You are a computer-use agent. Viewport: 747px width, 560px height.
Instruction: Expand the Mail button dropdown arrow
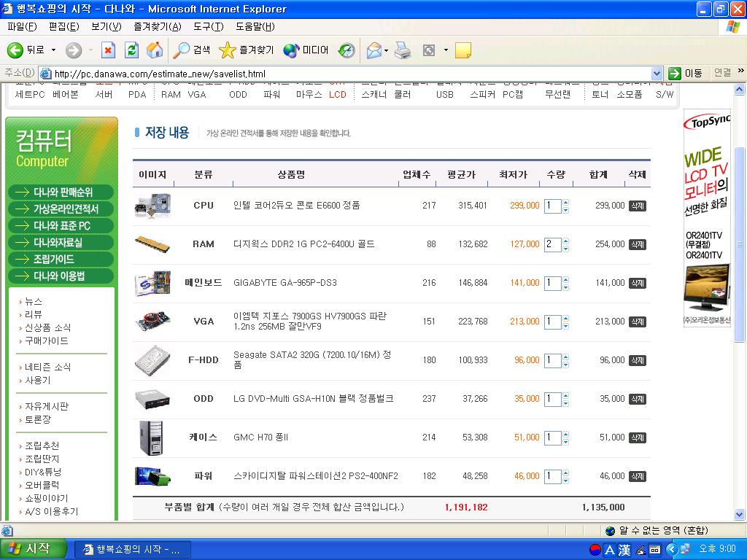point(386,50)
